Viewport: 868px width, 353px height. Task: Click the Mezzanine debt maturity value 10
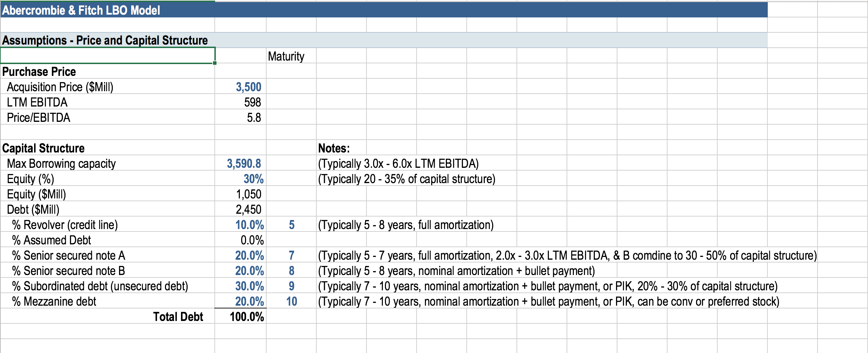291,301
